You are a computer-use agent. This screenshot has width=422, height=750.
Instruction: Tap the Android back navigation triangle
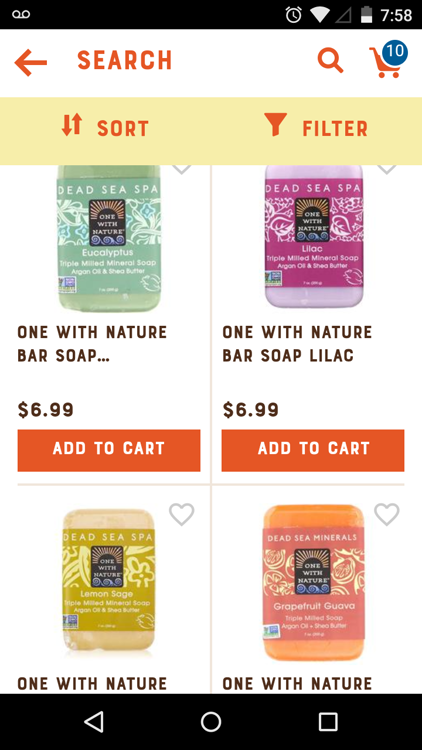(x=94, y=722)
